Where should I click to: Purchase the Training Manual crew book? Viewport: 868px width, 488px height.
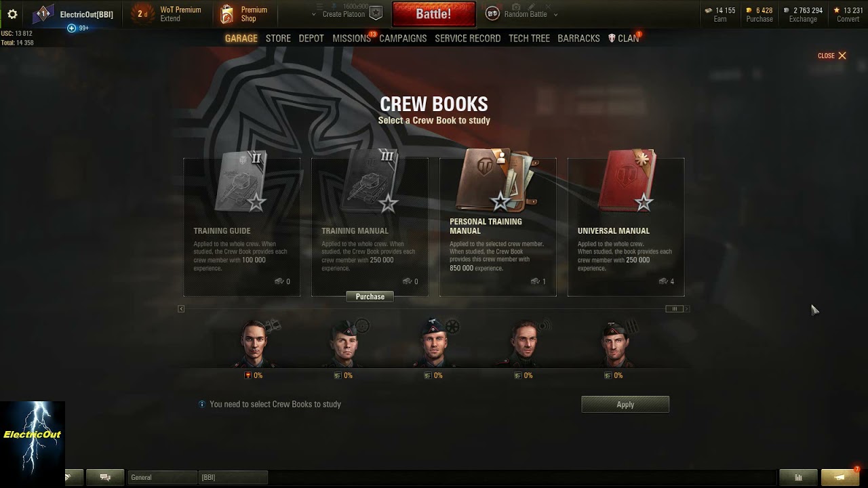pos(370,297)
